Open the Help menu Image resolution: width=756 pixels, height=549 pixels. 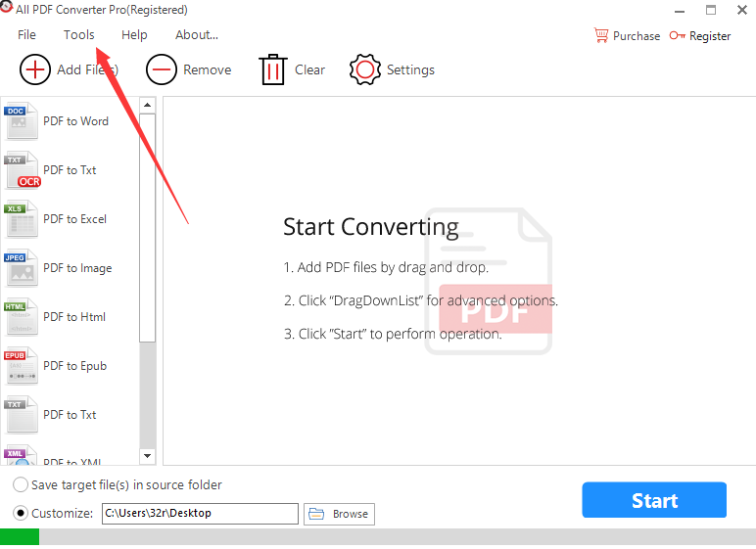[134, 34]
